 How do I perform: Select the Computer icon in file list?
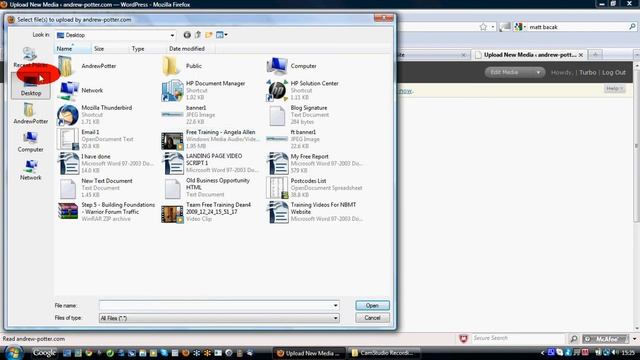[277, 66]
